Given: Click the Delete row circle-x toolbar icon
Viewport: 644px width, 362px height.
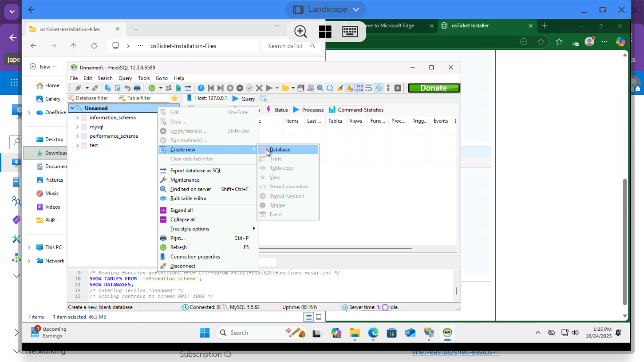Looking at the screenshot, I should (x=239, y=88).
